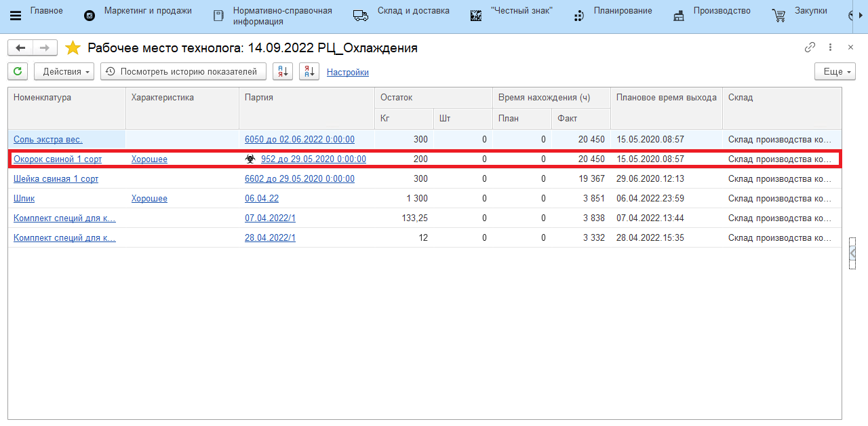This screenshot has width=868, height=426.
Task: Click the Номенклатура column header
Action: (42, 98)
